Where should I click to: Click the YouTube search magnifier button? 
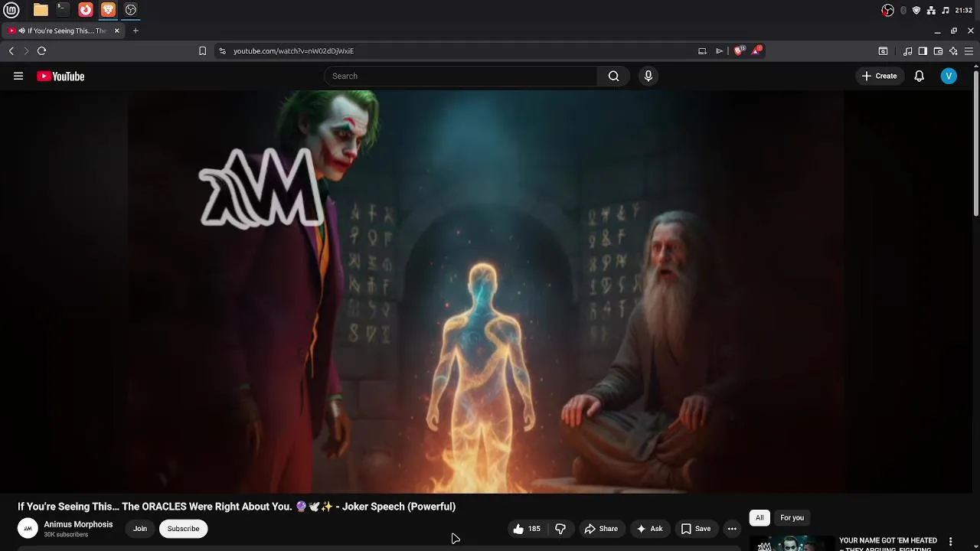tap(613, 76)
